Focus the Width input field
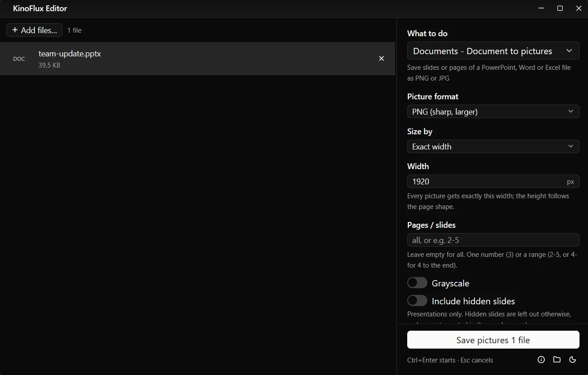 tap(493, 181)
